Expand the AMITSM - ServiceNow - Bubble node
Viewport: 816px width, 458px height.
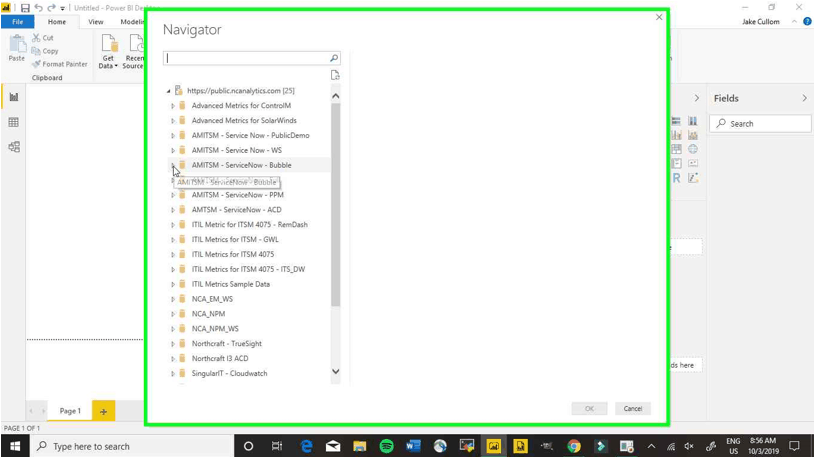(173, 166)
